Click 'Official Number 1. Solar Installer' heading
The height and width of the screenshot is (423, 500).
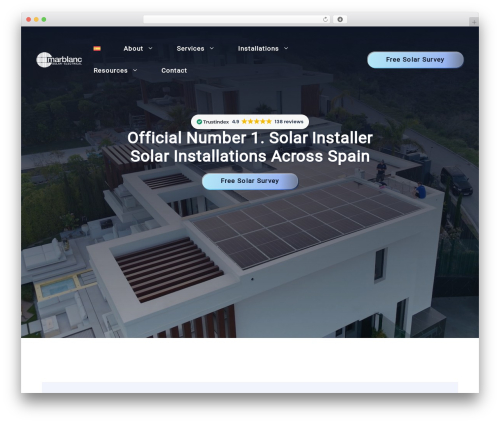coord(250,138)
